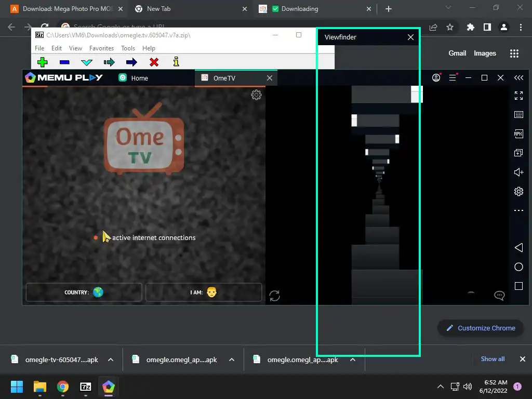The image size is (532, 399).
Task: Open the File menu in 7-Zip
Action: click(x=39, y=48)
